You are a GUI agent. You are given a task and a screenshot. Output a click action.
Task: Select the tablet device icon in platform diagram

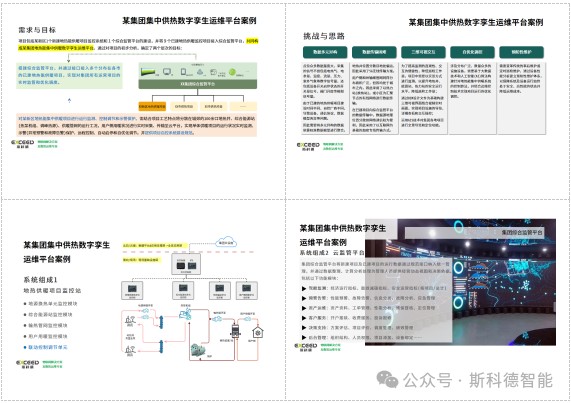[x=184, y=72]
